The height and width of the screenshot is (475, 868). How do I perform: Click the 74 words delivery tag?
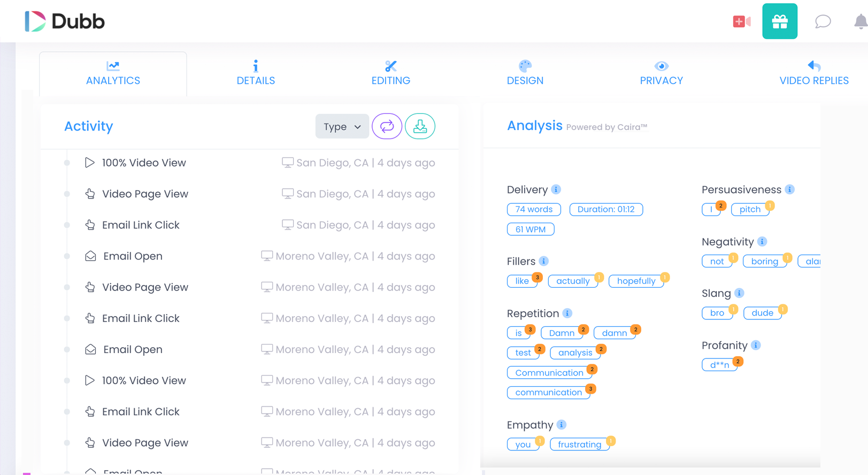[x=533, y=209]
